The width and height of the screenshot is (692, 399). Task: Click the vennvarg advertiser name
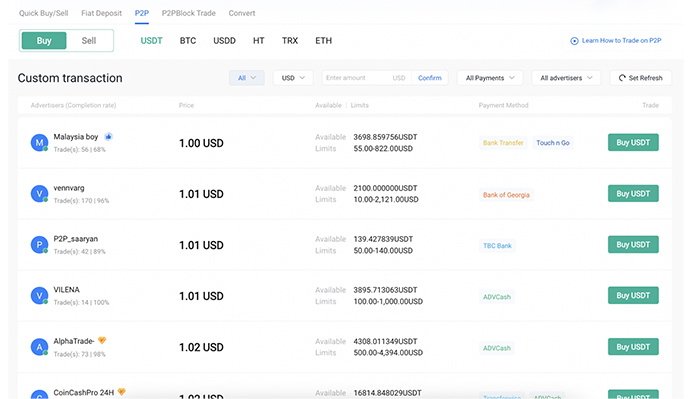coord(69,188)
